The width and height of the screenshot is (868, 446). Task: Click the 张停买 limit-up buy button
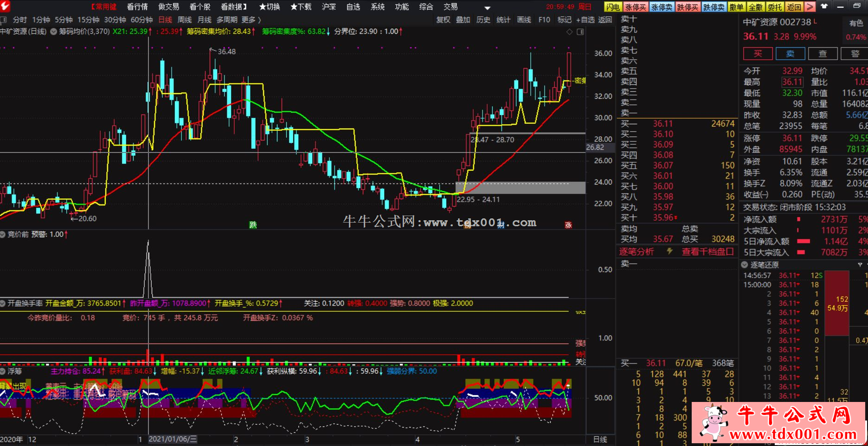click(x=635, y=6)
